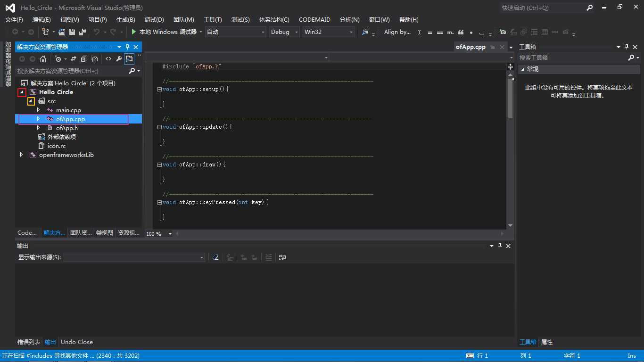644x362 pixels.
Task: Click the Align by m_ icon
Action: (450, 32)
